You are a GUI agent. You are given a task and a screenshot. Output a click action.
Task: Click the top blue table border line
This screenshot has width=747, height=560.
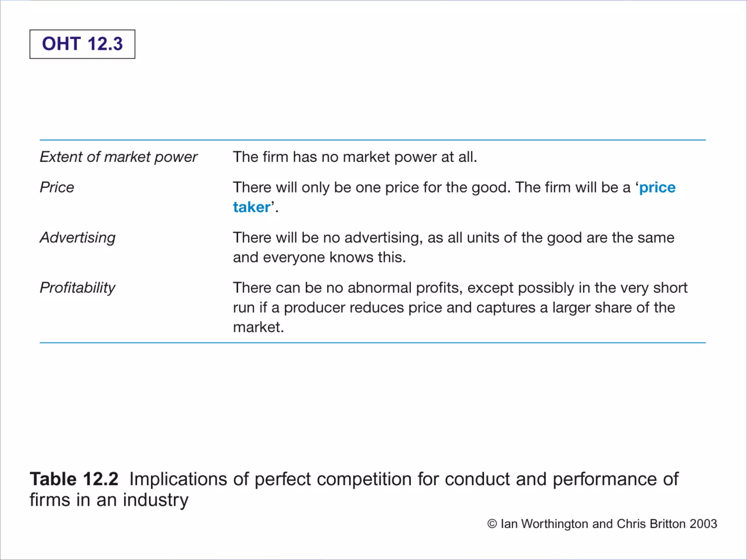tap(373, 140)
